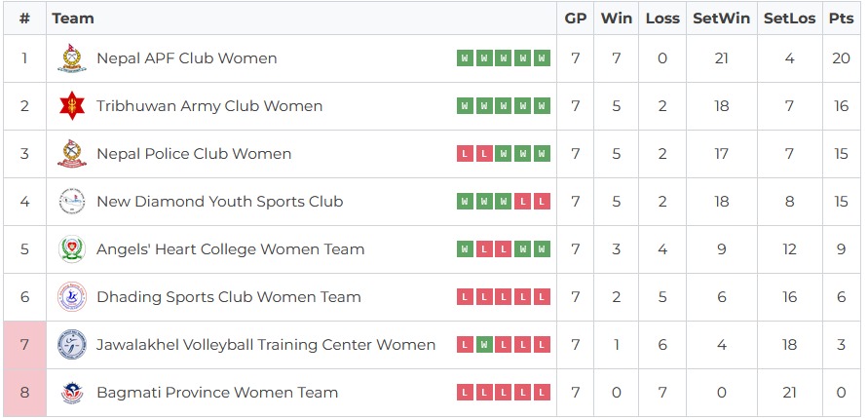Screen dimensions: 868x418
Task: Open the Dhading Sports Club Women Team link
Action: coord(228,297)
